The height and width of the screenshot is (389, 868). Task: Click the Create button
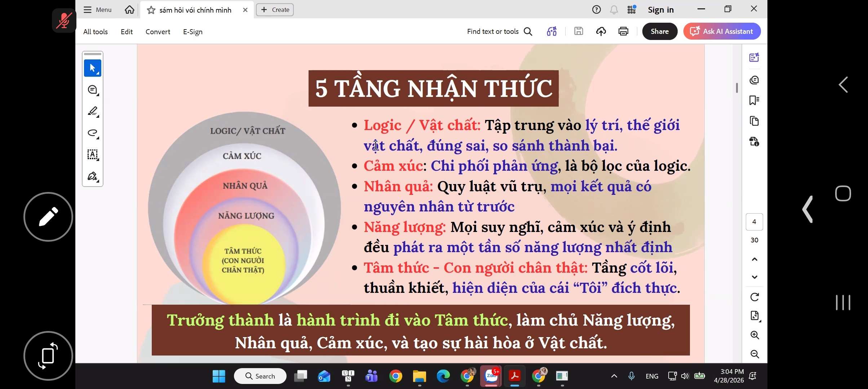(275, 10)
